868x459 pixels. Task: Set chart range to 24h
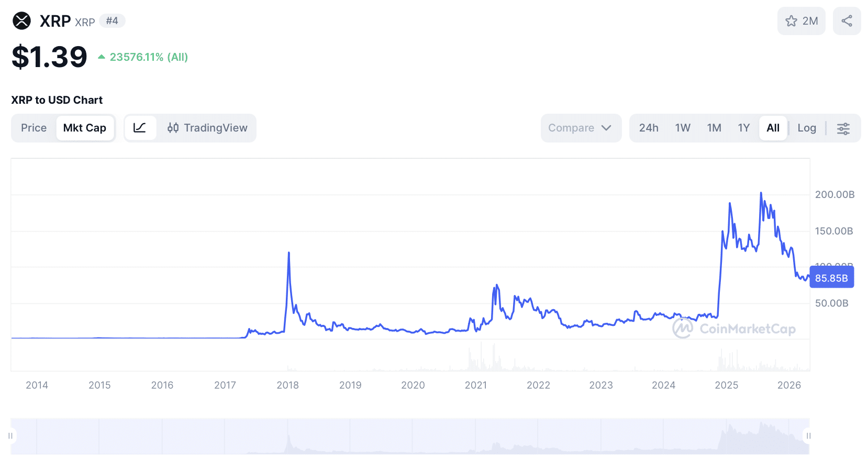point(649,128)
